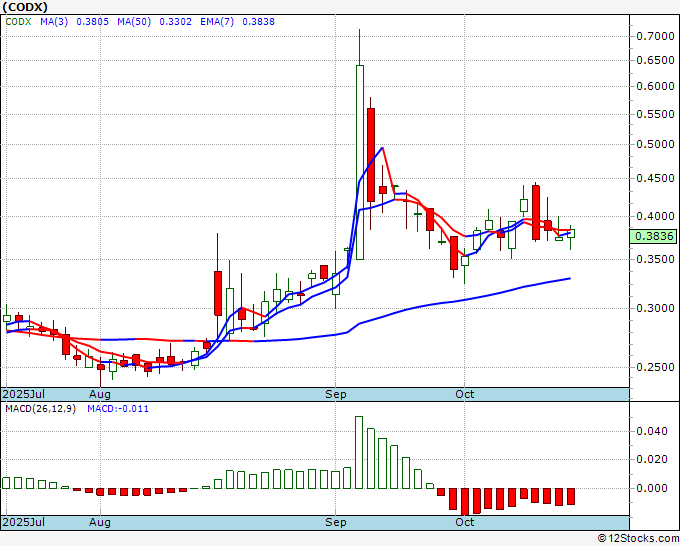680x546 pixels.
Task: Click the green CODX legend symbol
Action: [x=18, y=22]
